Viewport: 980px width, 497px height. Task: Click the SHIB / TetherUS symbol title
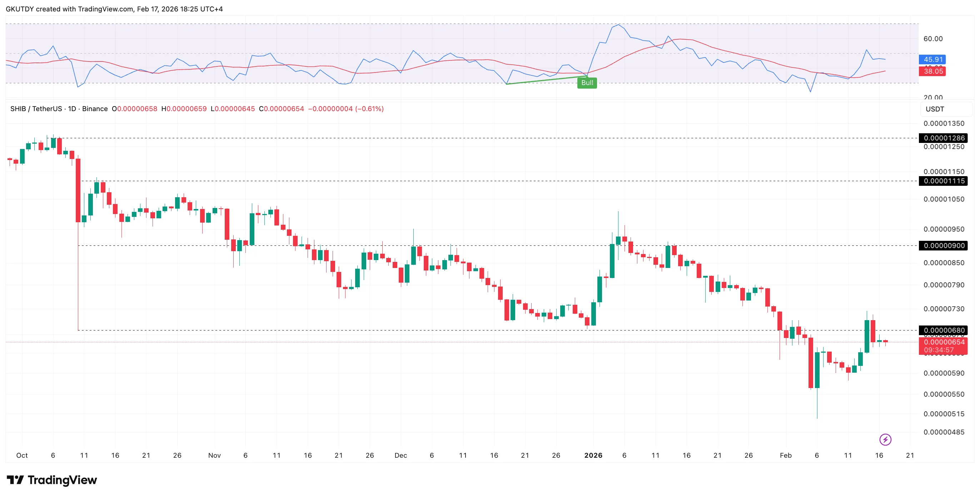pos(36,109)
